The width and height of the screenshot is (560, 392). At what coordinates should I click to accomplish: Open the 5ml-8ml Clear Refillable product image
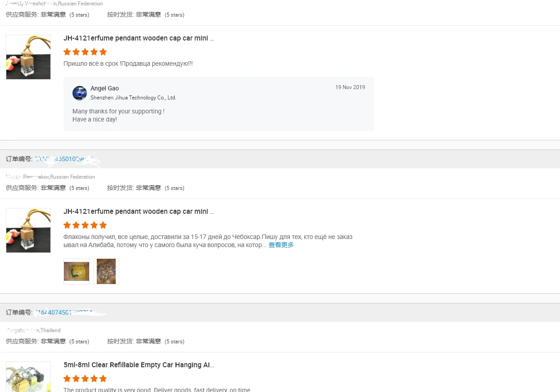tap(28, 377)
